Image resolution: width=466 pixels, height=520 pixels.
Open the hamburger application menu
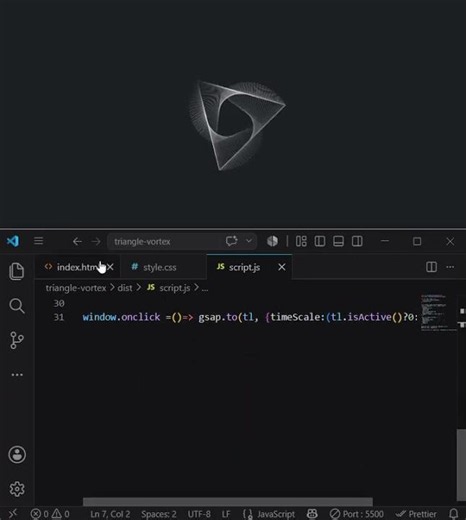coord(39,241)
